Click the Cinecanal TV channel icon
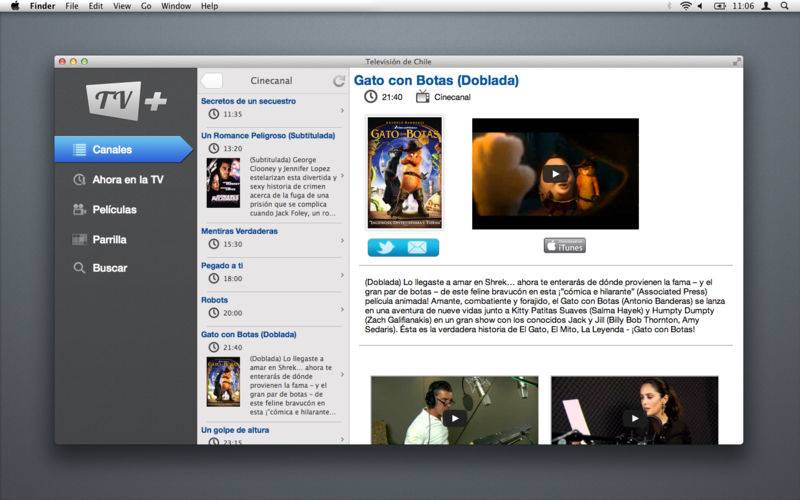This screenshot has width=800, height=500. (422, 96)
